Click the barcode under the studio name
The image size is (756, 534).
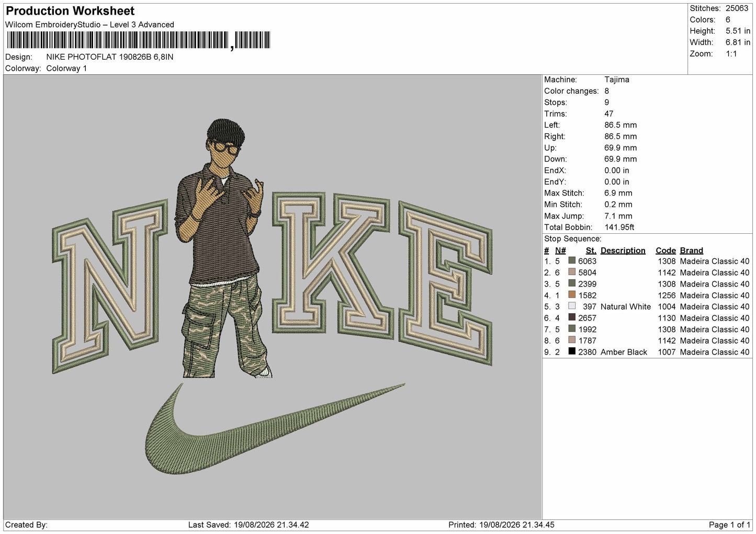coord(139,40)
